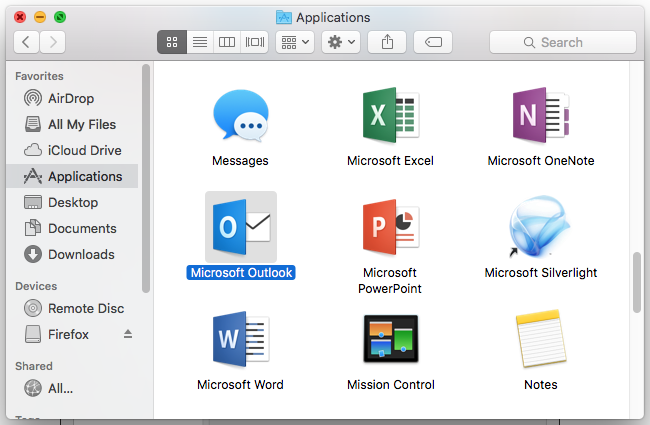Viewport: 650px width, 425px height.
Task: Switch to icon view
Action: [x=172, y=42]
